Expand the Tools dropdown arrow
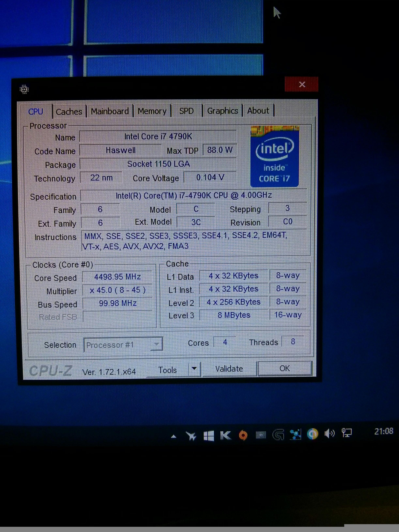Viewport: 399px width, 532px height. (x=194, y=369)
